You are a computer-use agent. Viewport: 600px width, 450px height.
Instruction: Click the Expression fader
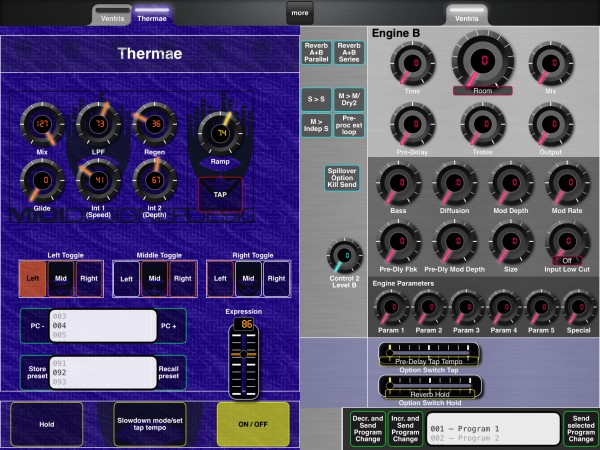(x=244, y=361)
